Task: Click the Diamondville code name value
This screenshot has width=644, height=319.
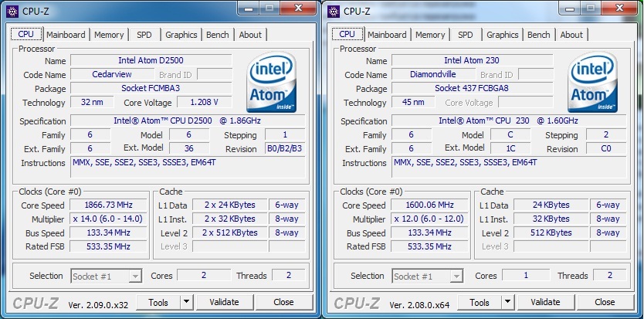Action: coord(433,74)
